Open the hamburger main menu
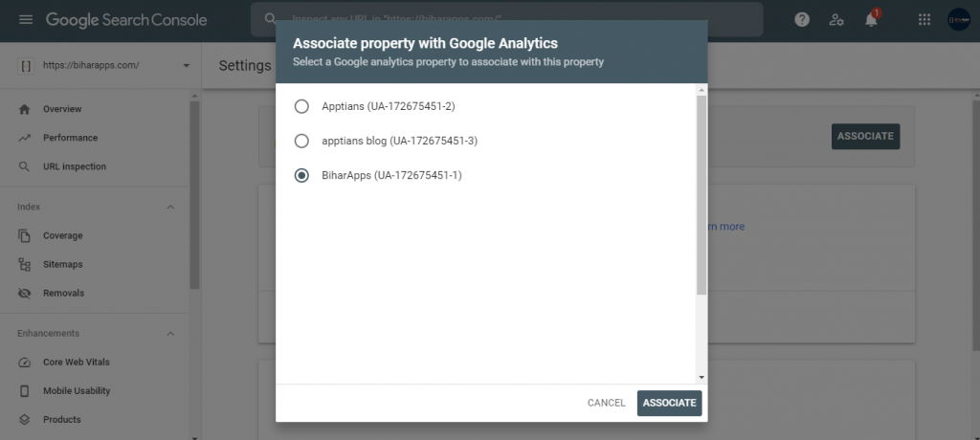This screenshot has height=440, width=980. [25, 20]
